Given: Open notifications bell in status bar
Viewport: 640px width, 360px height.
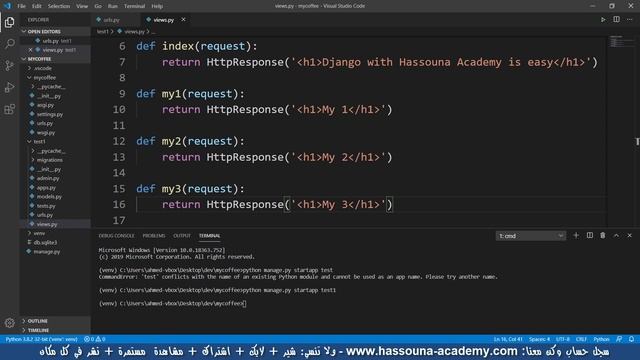Looking at the screenshot, I should point(631,339).
